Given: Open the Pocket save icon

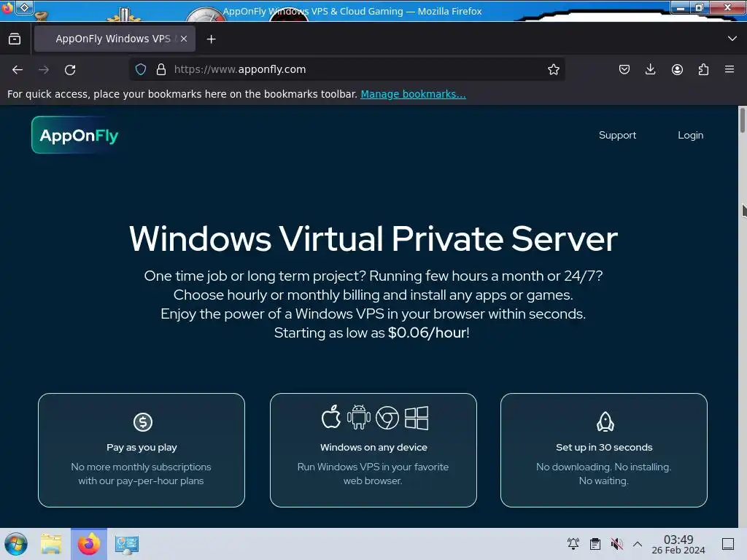Looking at the screenshot, I should click(624, 69).
